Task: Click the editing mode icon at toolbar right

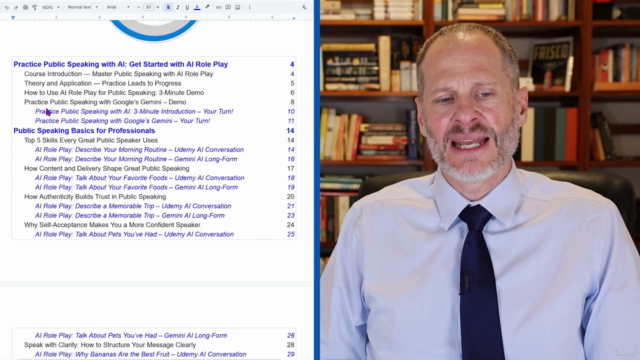Action: pyautogui.click(x=304, y=7)
